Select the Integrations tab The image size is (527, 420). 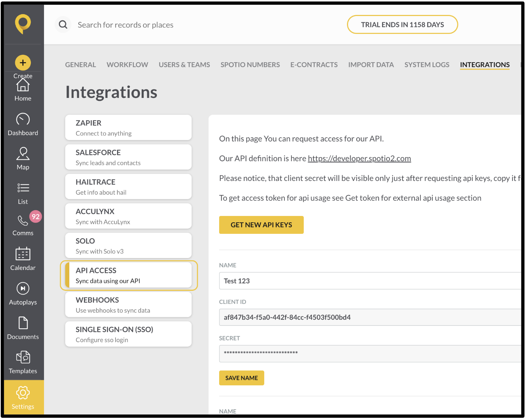pos(485,65)
